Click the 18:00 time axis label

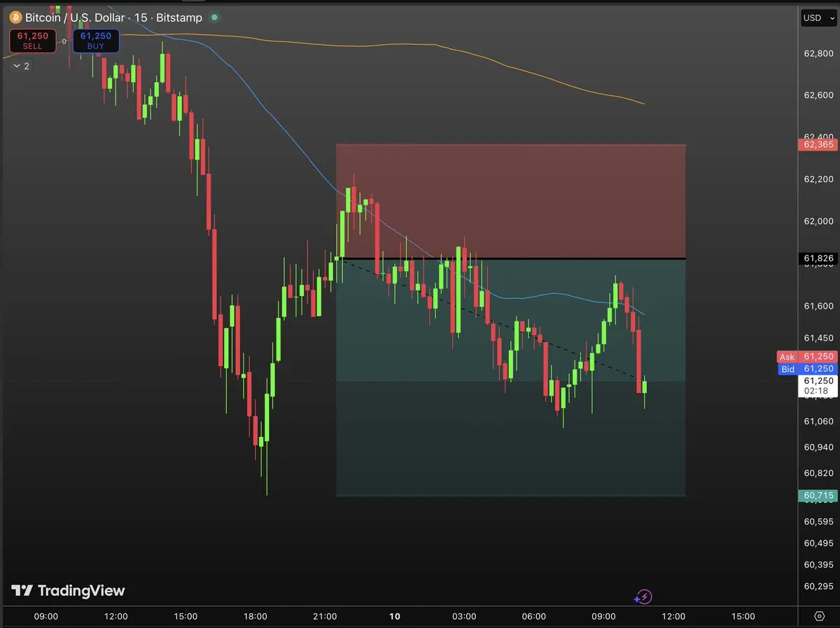pyautogui.click(x=255, y=617)
